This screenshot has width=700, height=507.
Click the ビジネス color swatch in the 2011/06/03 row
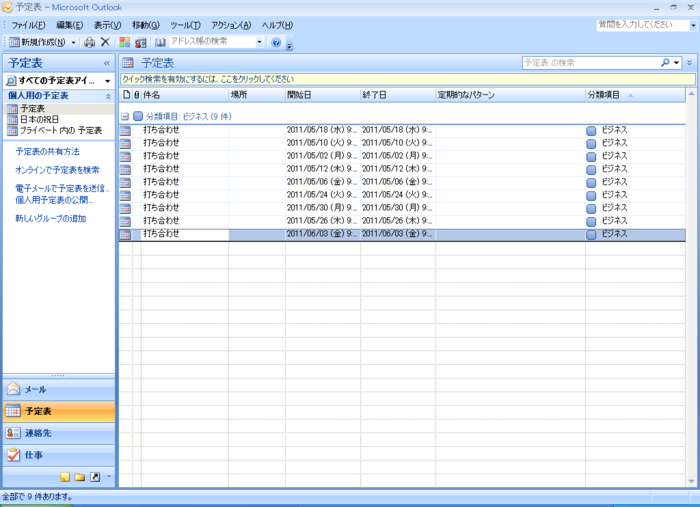(591, 235)
